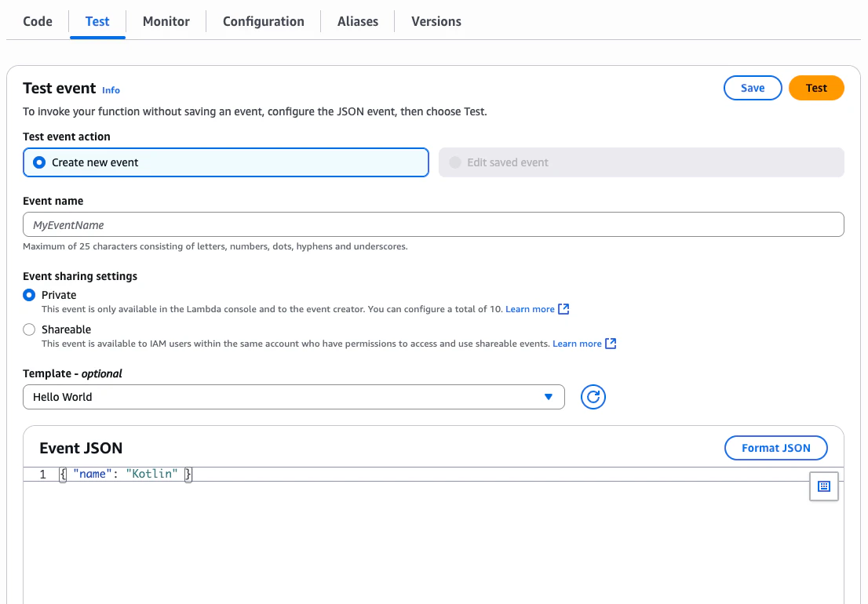Open Learn more link under Private
The image size is (868, 604).
pos(530,309)
